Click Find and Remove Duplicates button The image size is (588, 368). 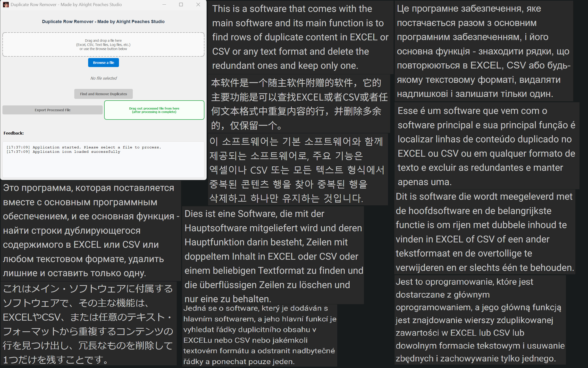coord(103,94)
